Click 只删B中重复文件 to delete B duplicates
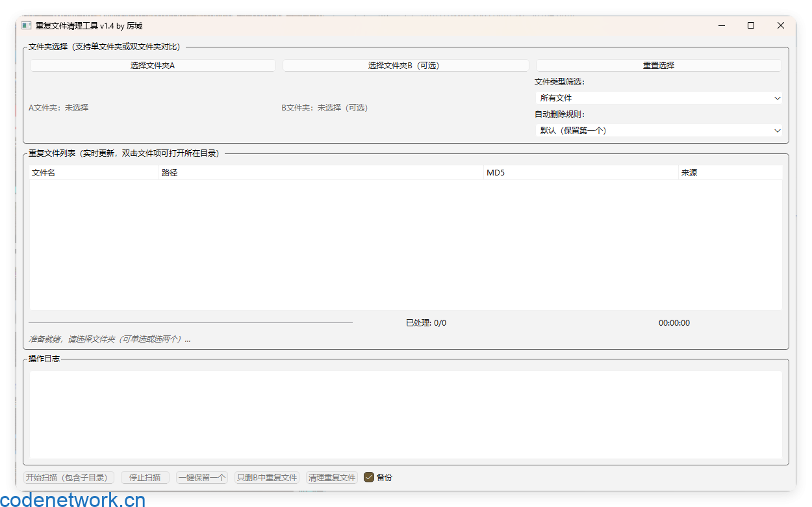The width and height of the screenshot is (812, 507). [x=266, y=476]
